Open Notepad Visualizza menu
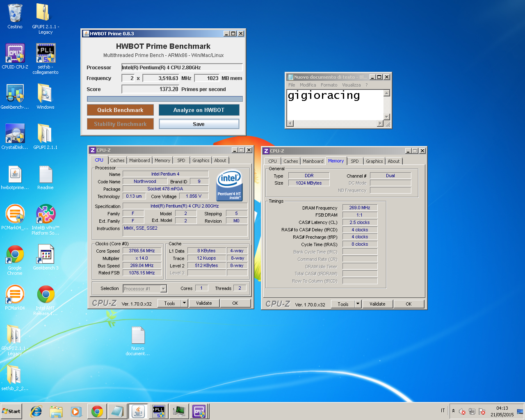 (x=352, y=85)
